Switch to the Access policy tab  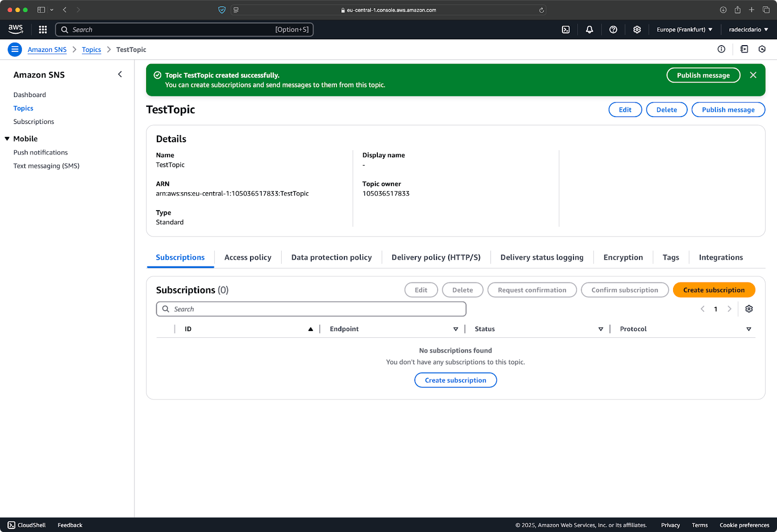click(x=248, y=257)
